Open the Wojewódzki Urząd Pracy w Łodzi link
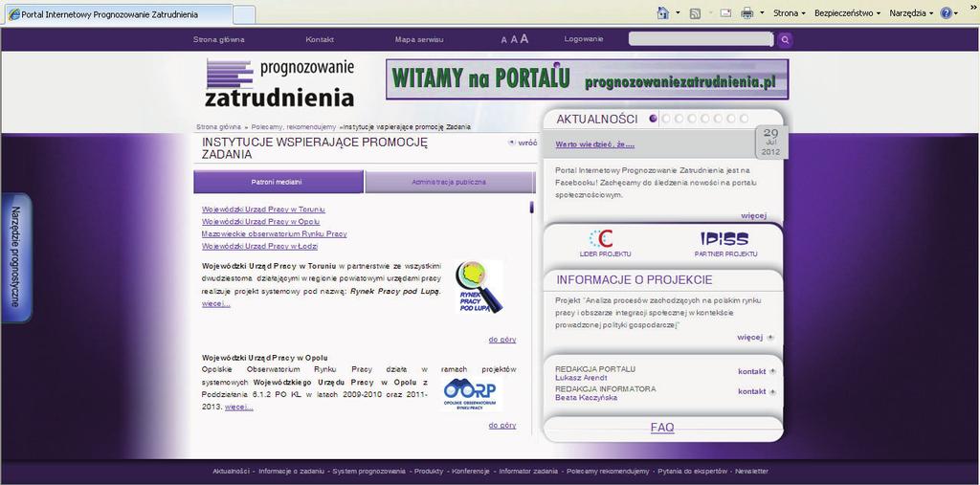This screenshot has height=485, width=980. (261, 246)
